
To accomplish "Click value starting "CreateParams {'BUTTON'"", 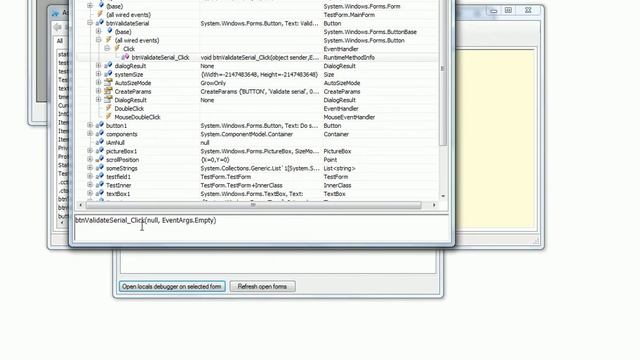I will pyautogui.click(x=260, y=91).
